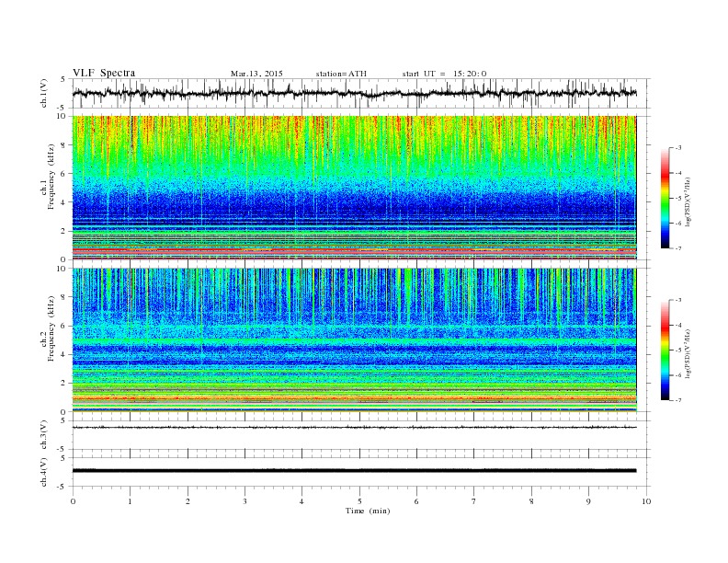Click the "-7" label on ch.1 color scale
The height and width of the screenshot is (563, 728).
(x=678, y=248)
